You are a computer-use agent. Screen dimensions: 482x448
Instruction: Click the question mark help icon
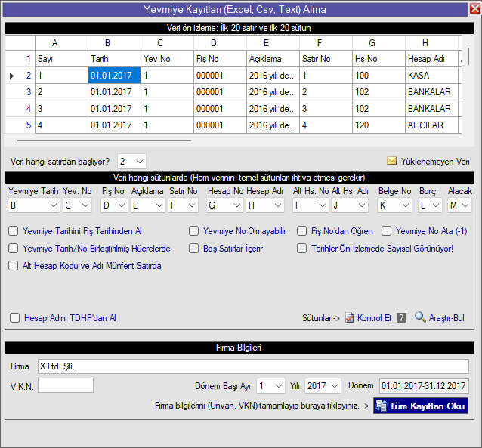click(x=401, y=318)
